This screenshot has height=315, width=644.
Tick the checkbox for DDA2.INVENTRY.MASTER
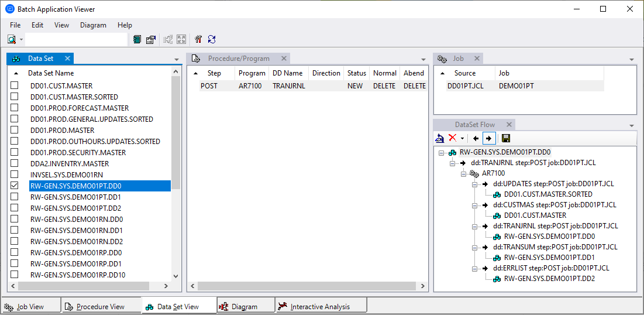[x=15, y=164]
